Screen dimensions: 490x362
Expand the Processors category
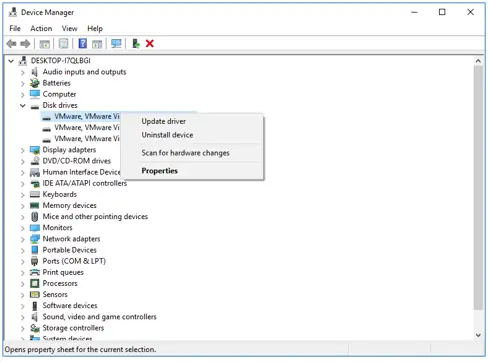coord(23,284)
